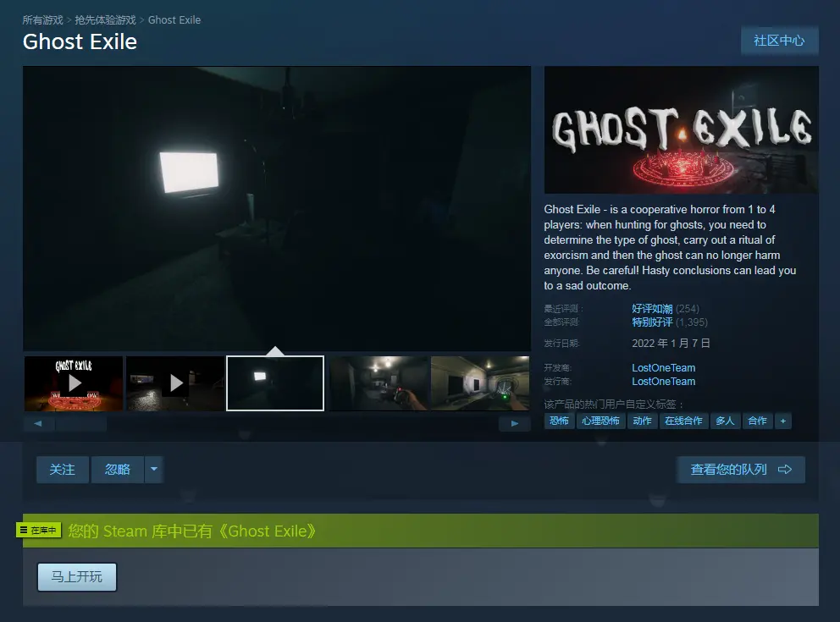
Task: Select the bright TV screenshot thumbnail
Action: click(275, 383)
